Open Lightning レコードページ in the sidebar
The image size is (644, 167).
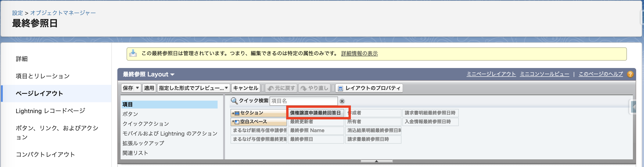pyautogui.click(x=50, y=111)
